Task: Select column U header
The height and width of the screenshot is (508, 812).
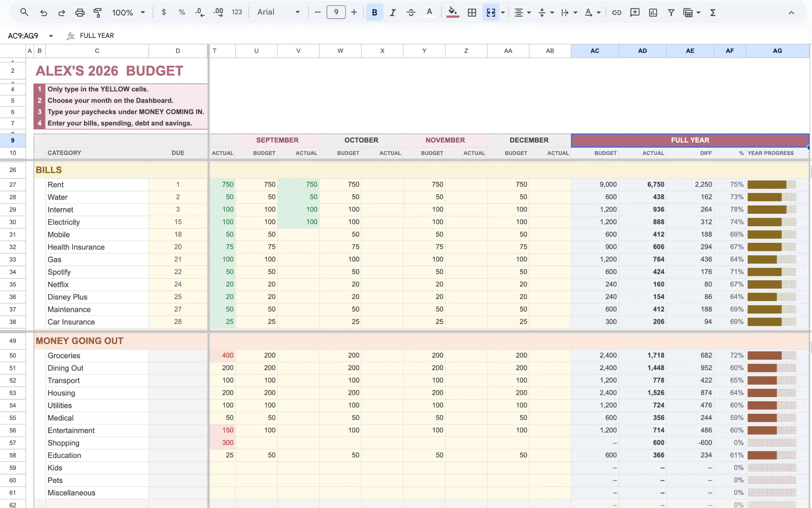Action: tap(256, 51)
